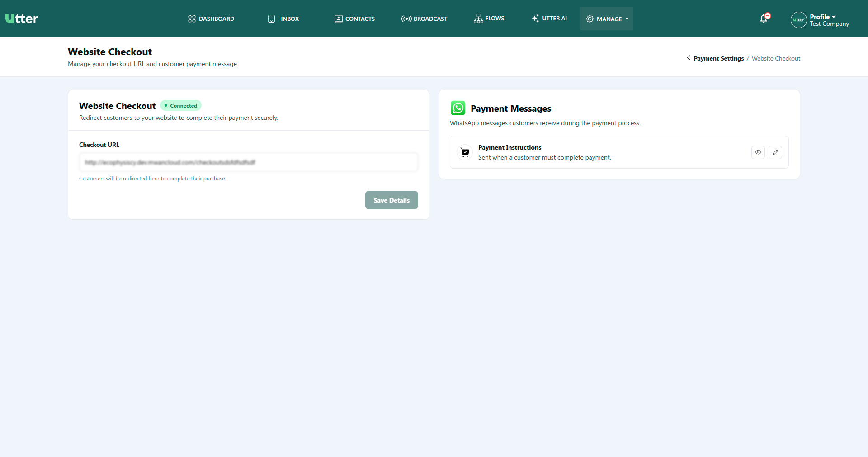Viewport: 868px width, 457px height.
Task: Preview Payment Instructions with the eye icon
Action: click(x=758, y=152)
